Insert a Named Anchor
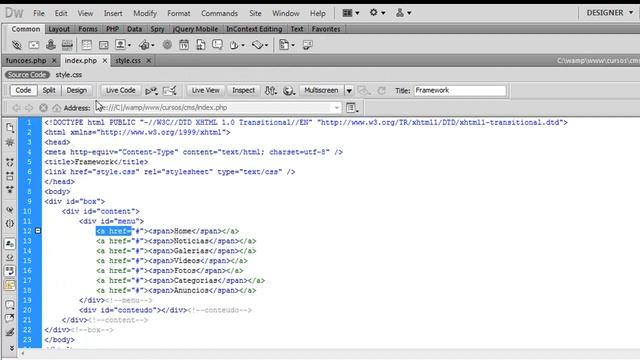Screen dimensions: 640x360 [x=51, y=45]
